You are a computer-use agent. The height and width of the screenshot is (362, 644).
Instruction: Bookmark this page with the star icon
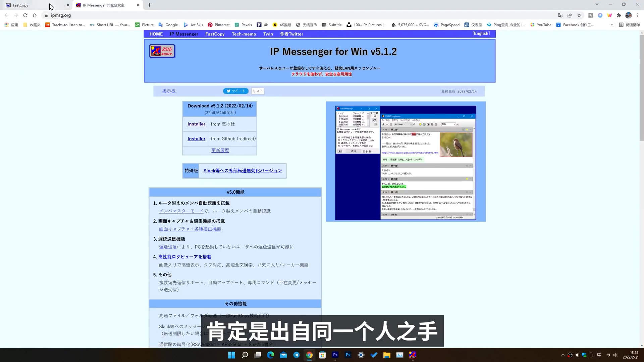[579, 15]
